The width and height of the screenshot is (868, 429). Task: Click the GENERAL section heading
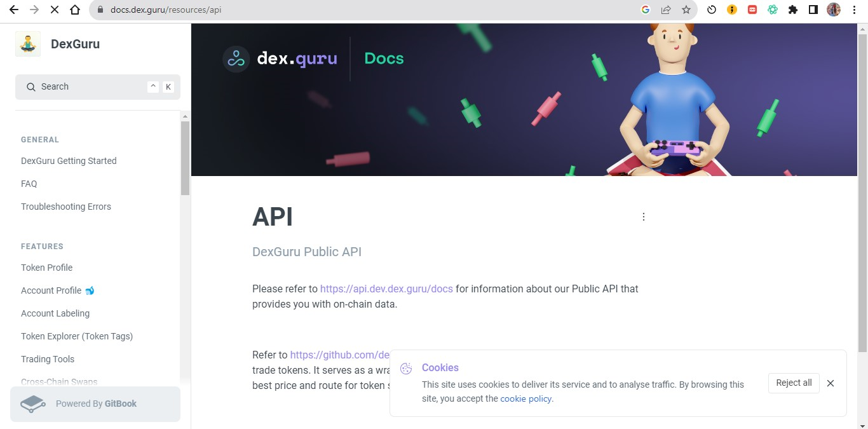point(40,140)
